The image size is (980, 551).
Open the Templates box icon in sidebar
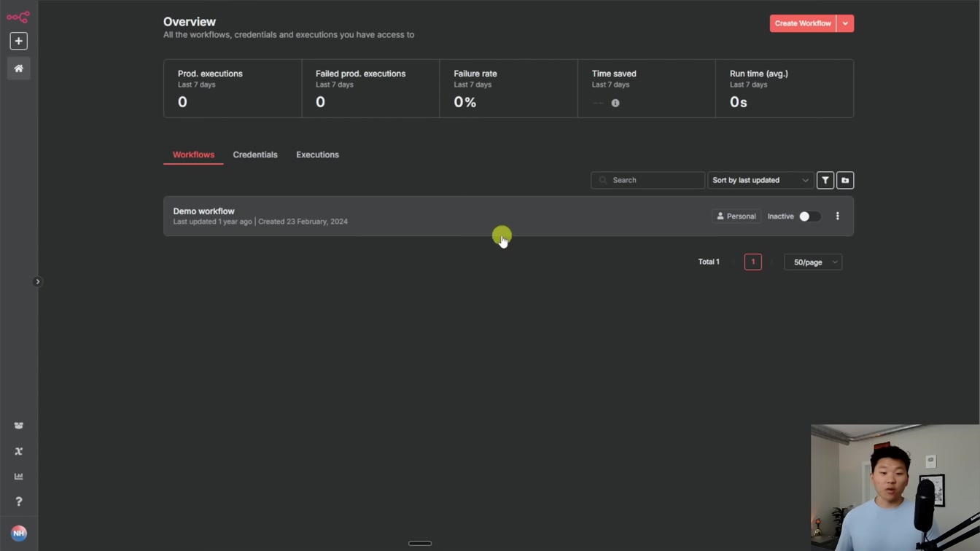click(18, 426)
